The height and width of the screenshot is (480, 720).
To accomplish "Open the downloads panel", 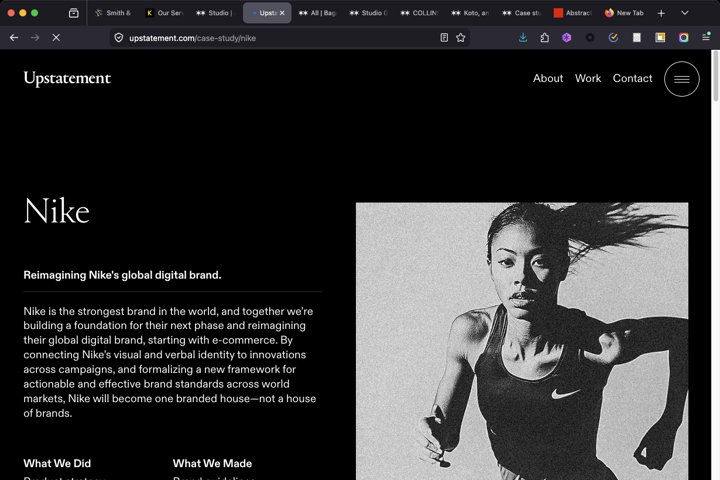I will [523, 38].
